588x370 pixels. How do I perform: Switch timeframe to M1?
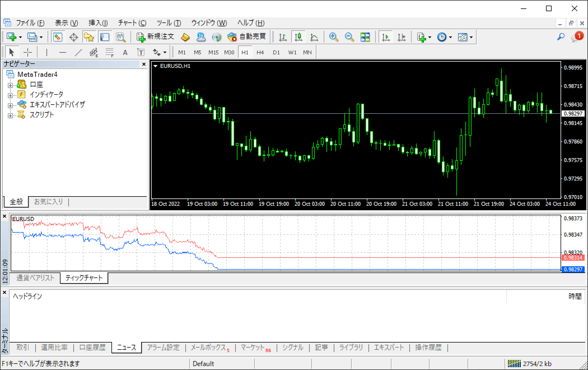click(x=182, y=52)
